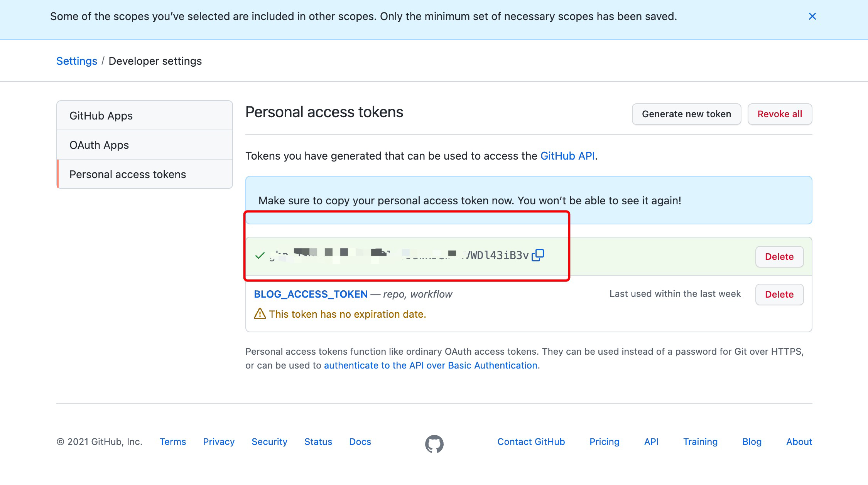Click 'Last used within the last week' text
Viewport: 868px width, 485px height.
point(675,294)
